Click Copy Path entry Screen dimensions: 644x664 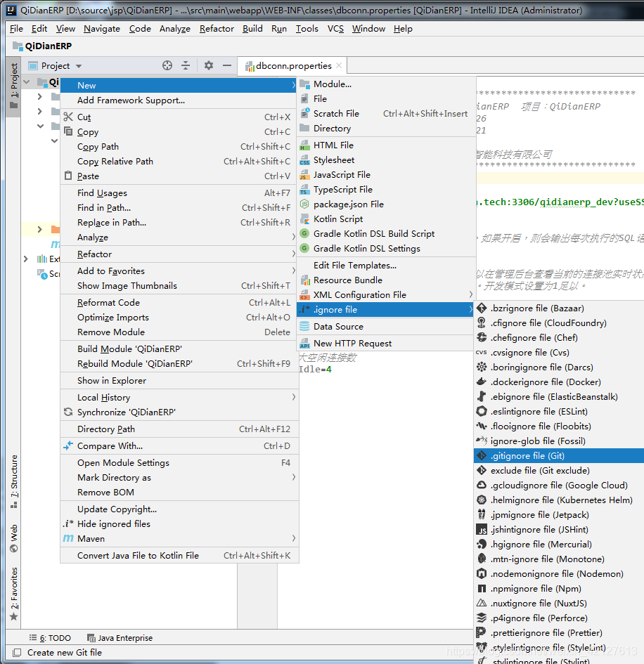(x=179, y=147)
